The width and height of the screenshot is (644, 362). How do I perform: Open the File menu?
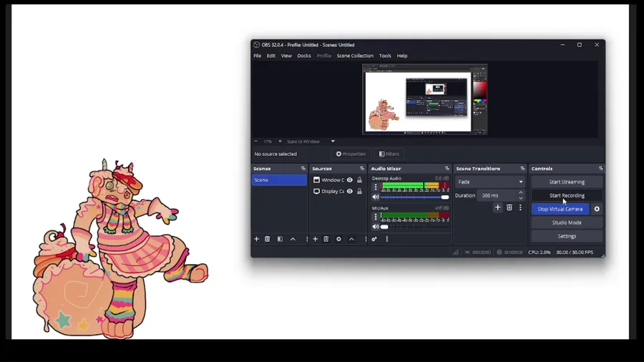pos(258,56)
